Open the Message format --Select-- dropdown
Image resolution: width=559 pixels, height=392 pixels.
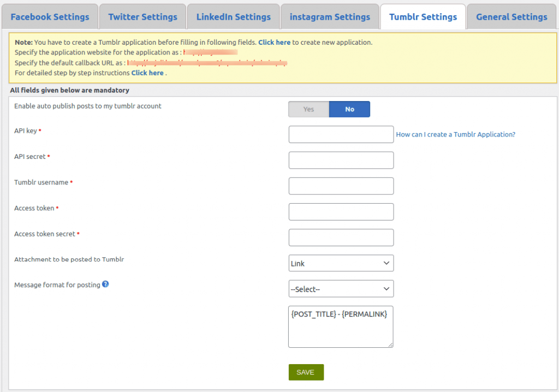pyautogui.click(x=341, y=288)
